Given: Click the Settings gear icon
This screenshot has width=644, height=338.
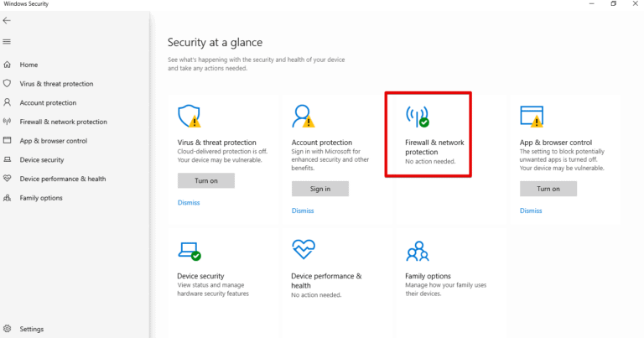Looking at the screenshot, I should click(x=7, y=329).
